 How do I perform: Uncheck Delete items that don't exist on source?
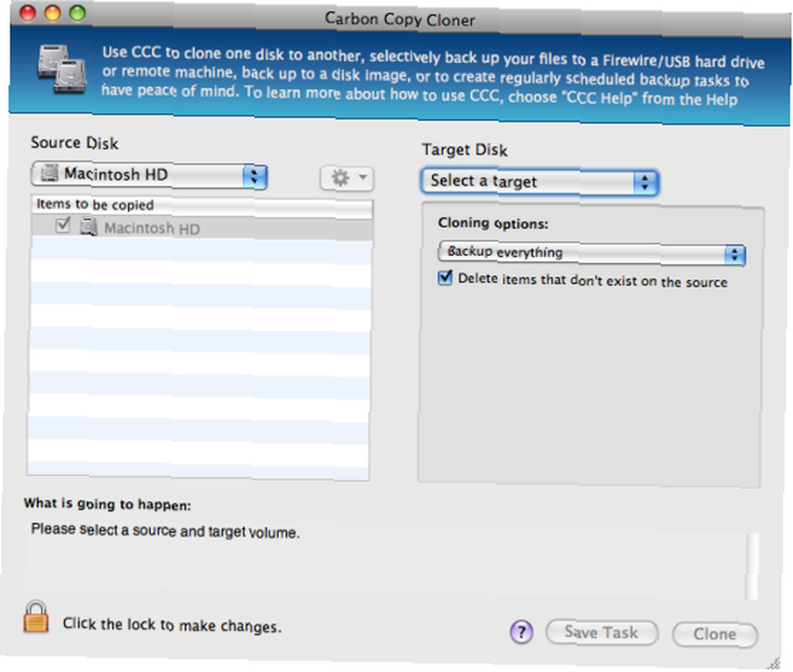(445, 278)
